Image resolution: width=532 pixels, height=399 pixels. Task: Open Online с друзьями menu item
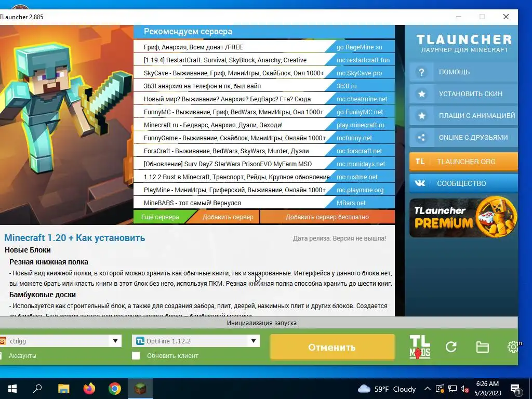click(463, 137)
